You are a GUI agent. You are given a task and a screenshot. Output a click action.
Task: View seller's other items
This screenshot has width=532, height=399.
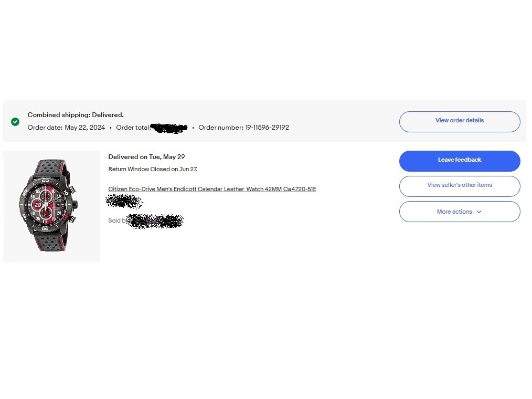460,186
